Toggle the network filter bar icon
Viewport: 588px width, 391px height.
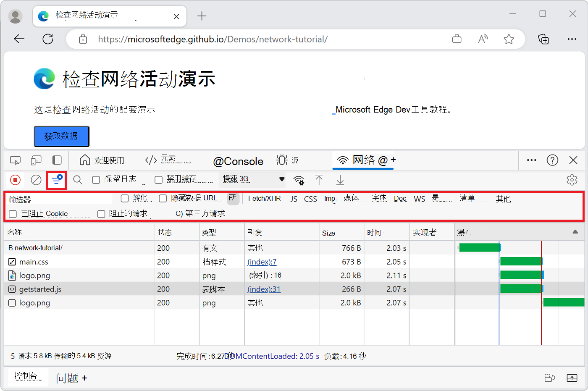(x=56, y=180)
